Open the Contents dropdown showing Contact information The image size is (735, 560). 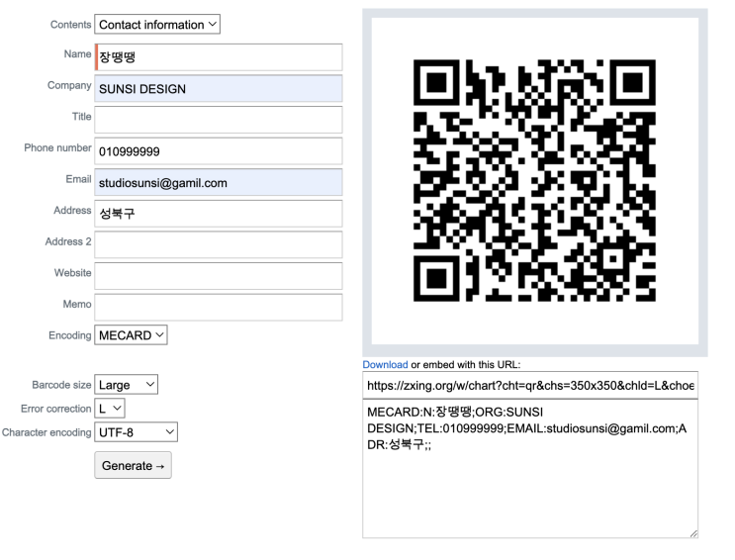(x=157, y=25)
